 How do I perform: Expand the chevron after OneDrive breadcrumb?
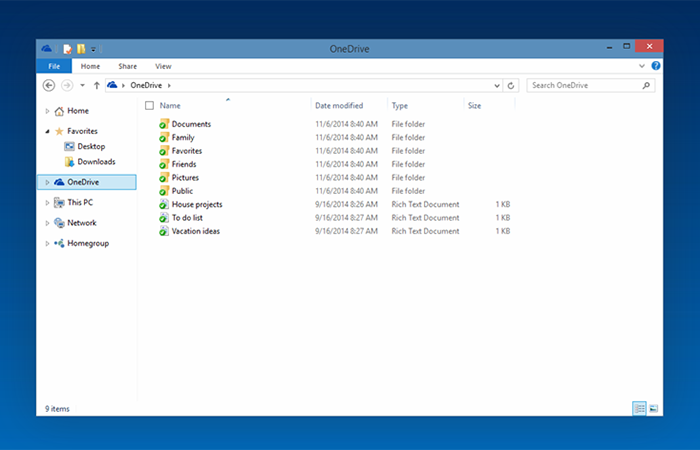(x=169, y=85)
